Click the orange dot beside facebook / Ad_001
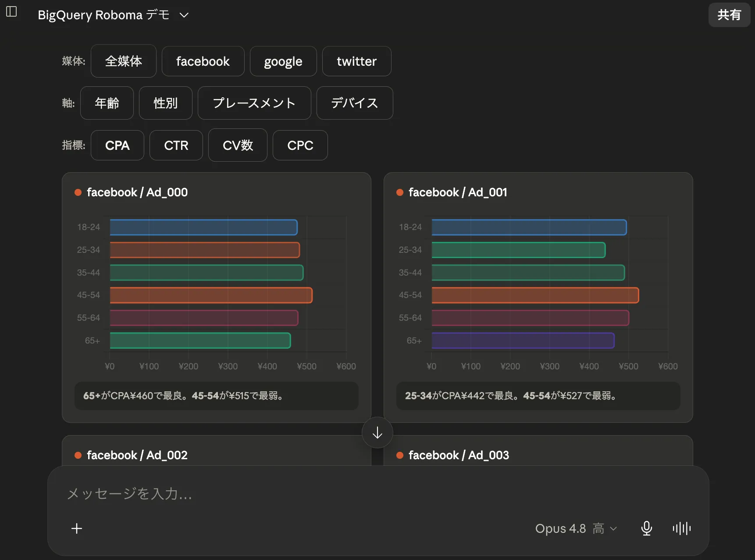 [x=400, y=192]
